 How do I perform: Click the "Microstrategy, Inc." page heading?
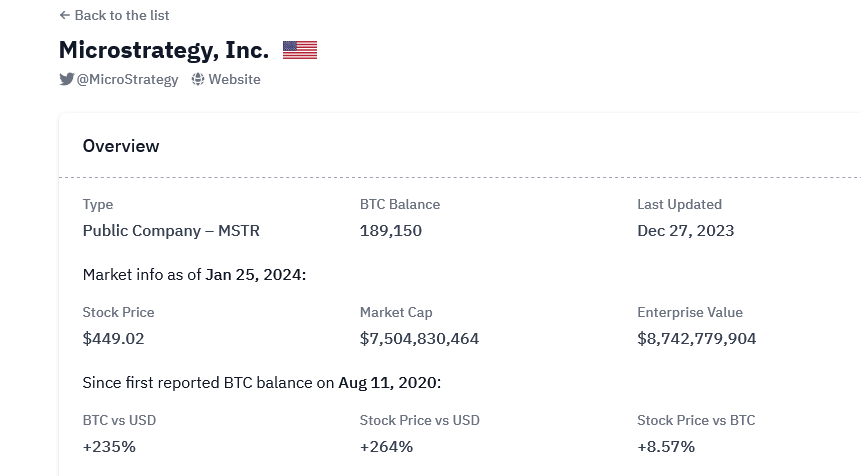164,50
